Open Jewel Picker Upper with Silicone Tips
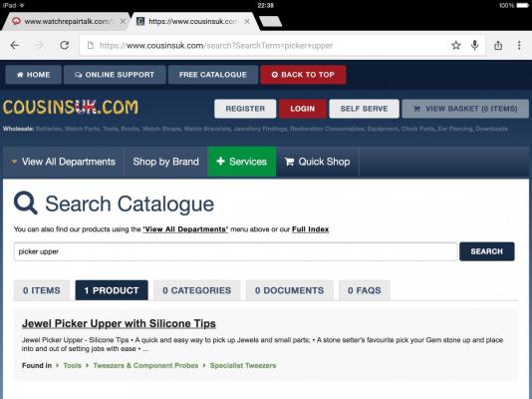 pyautogui.click(x=119, y=323)
